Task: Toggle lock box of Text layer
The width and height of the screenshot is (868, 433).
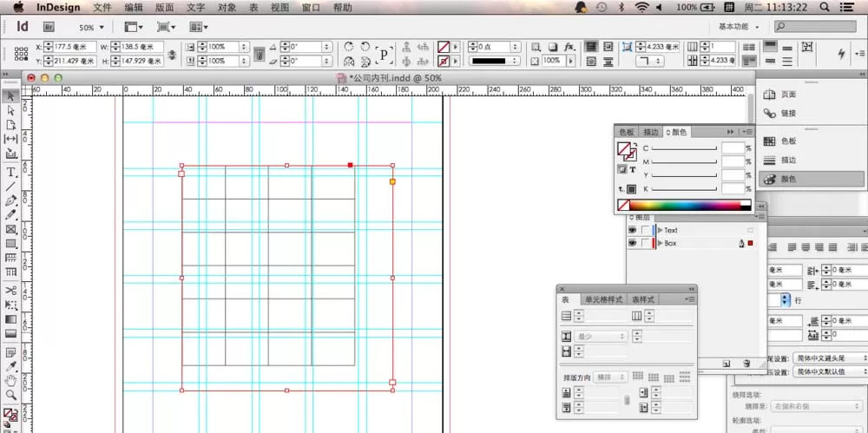Action: (646, 230)
